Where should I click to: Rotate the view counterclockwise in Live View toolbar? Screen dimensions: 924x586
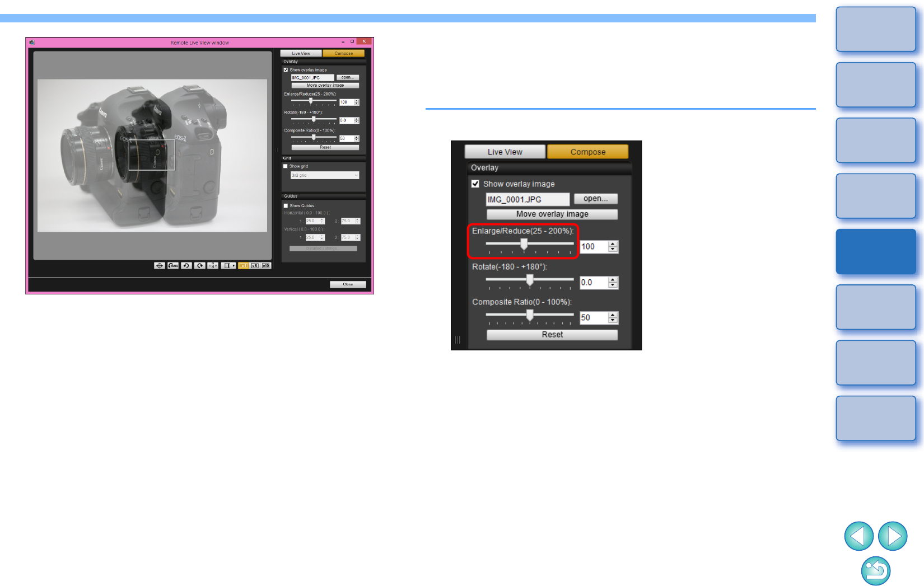click(186, 266)
